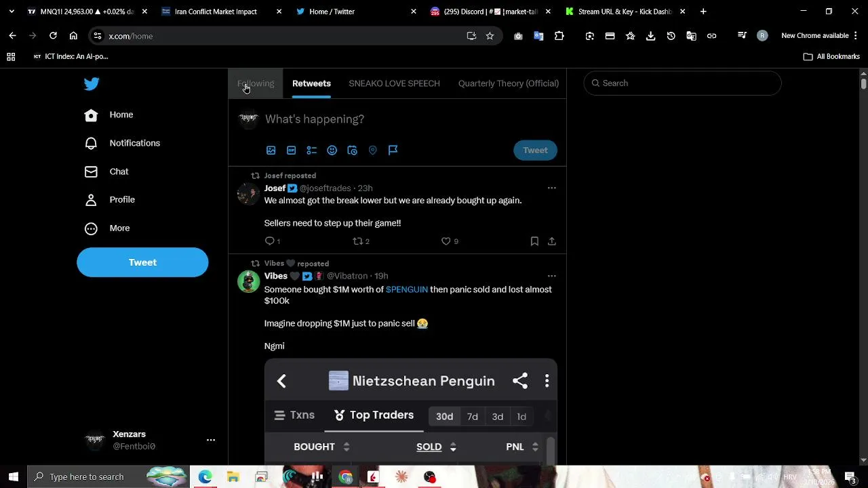
Task: Schedule the tweet with the calendar icon
Action: [x=352, y=150]
